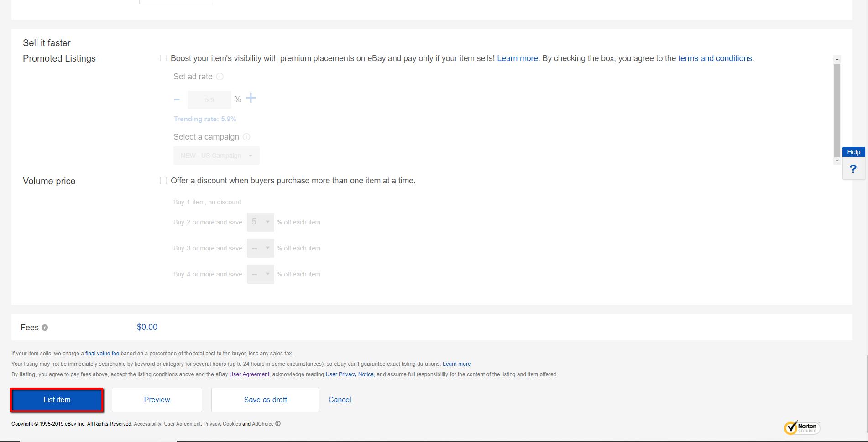Click the Promoted Listings section scrollbar thumb
This screenshot has height=442, width=868.
(x=837, y=110)
